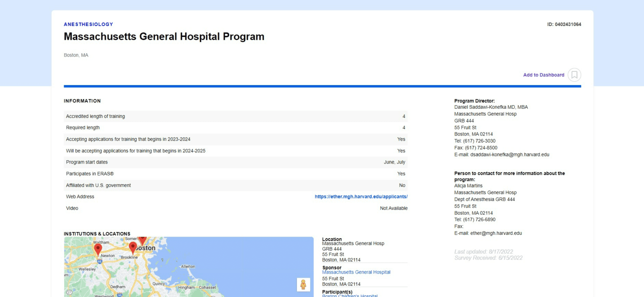Image resolution: width=644 pixels, height=297 pixels.
Task: Click the contact name Alicja Martins
Action: click(468, 186)
